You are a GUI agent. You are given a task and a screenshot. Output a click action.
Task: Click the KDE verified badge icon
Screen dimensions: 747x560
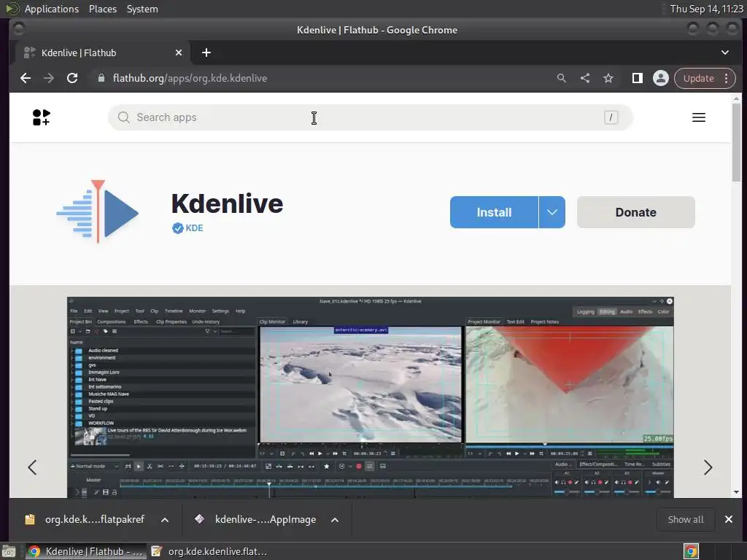[178, 228]
